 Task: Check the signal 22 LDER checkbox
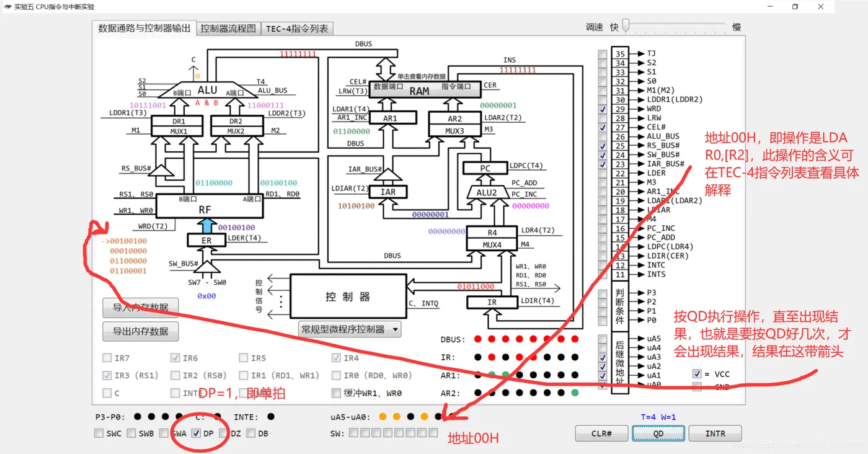pyautogui.click(x=603, y=173)
